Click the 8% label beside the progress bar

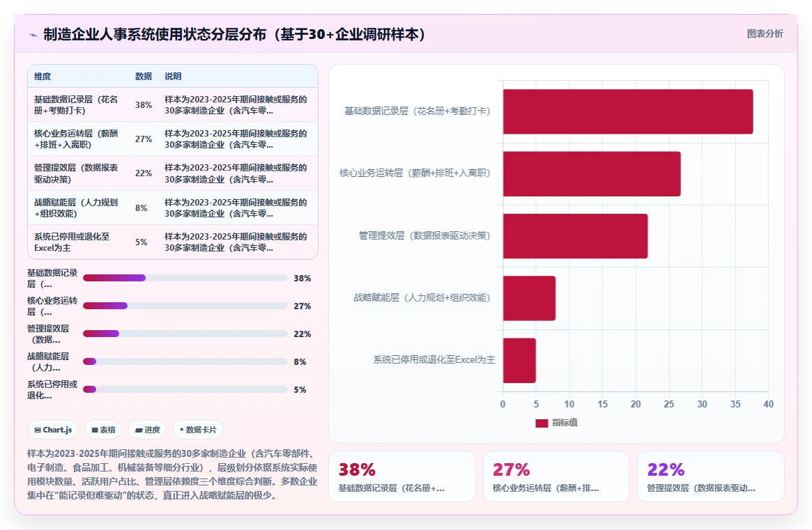(300, 361)
